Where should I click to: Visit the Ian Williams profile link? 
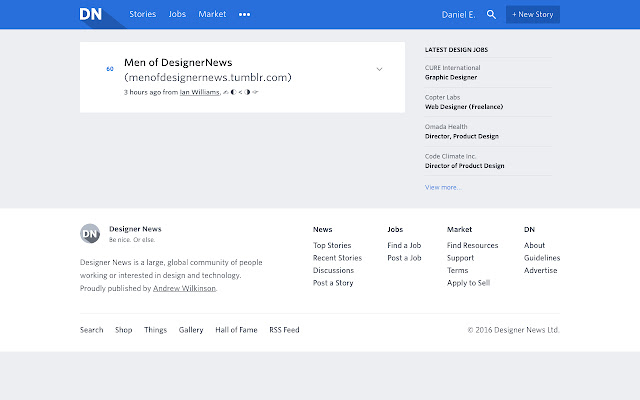200,92
